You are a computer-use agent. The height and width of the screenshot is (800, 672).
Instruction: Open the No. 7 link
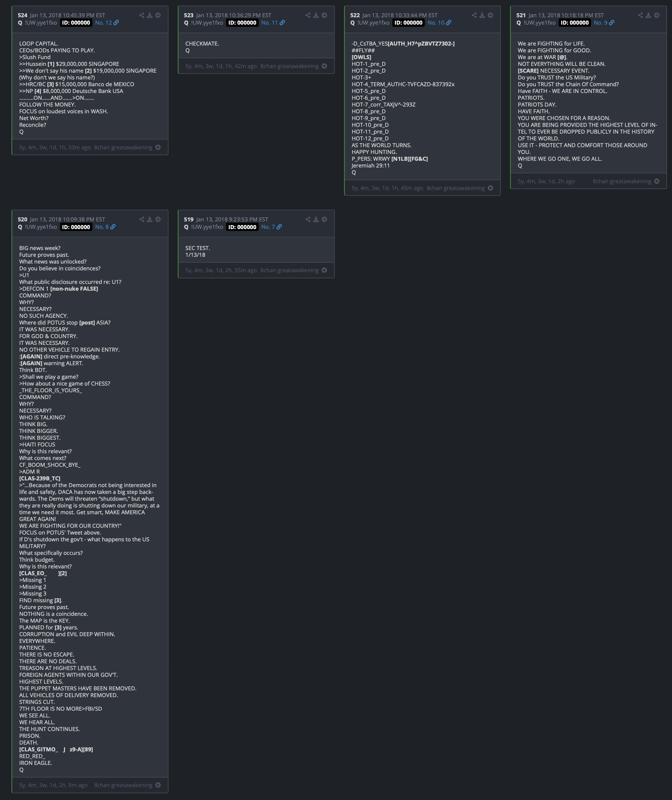point(272,227)
